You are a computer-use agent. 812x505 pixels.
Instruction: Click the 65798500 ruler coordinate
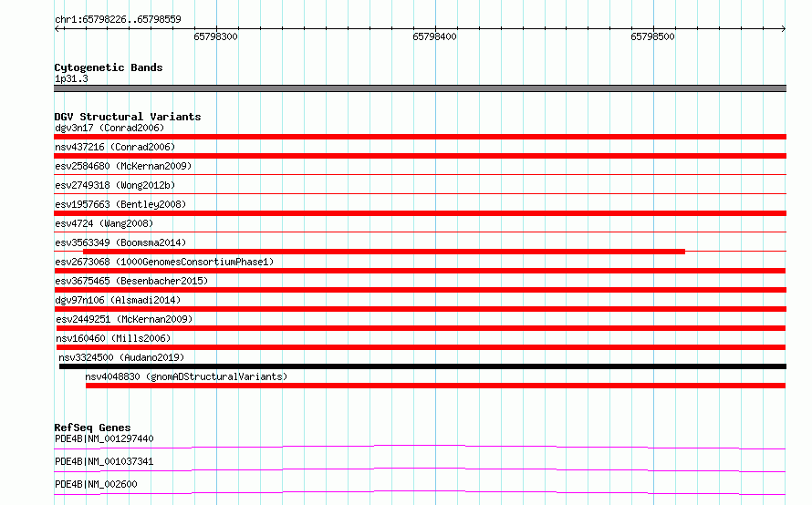coord(652,36)
